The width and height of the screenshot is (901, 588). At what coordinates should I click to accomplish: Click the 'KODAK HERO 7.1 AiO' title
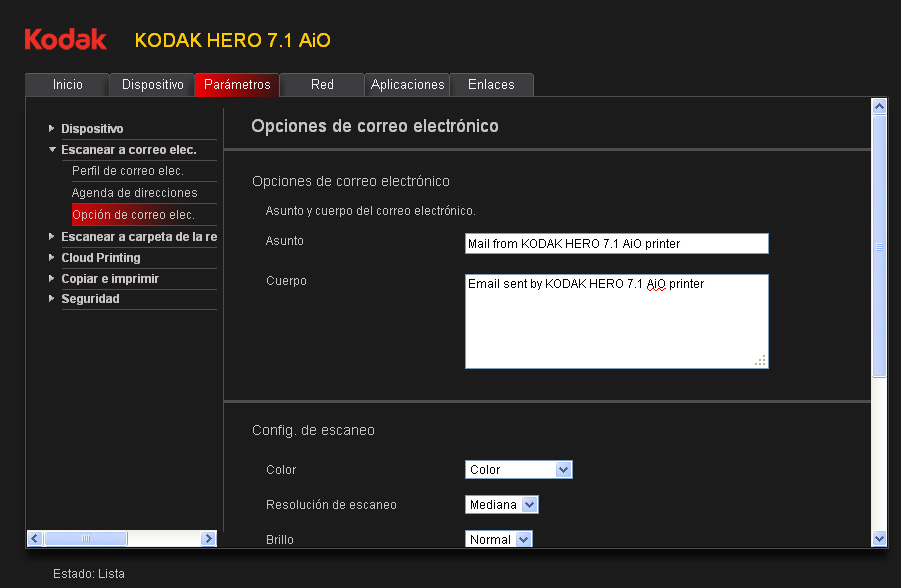[x=232, y=40]
